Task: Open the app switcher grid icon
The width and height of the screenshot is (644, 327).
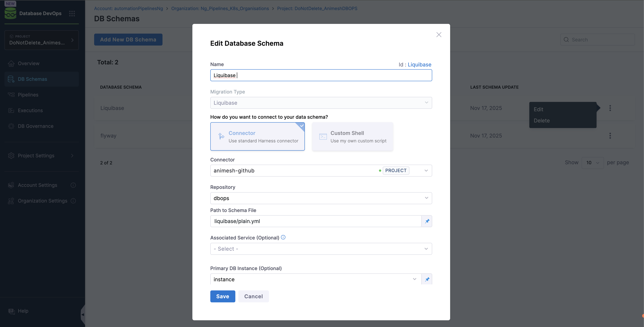Action: [x=72, y=13]
